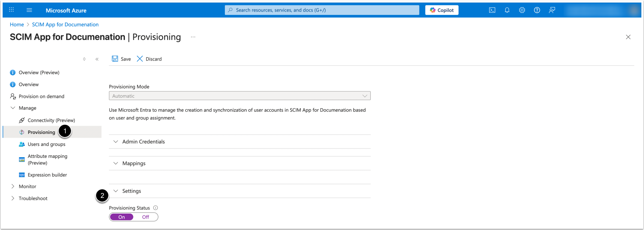Open Connectivity (Preview)
The width and height of the screenshot is (644, 230).
tap(52, 120)
